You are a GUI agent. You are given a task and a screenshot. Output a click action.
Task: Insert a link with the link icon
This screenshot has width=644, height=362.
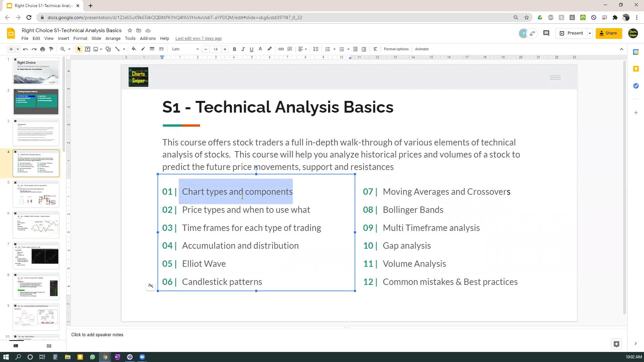(281, 49)
